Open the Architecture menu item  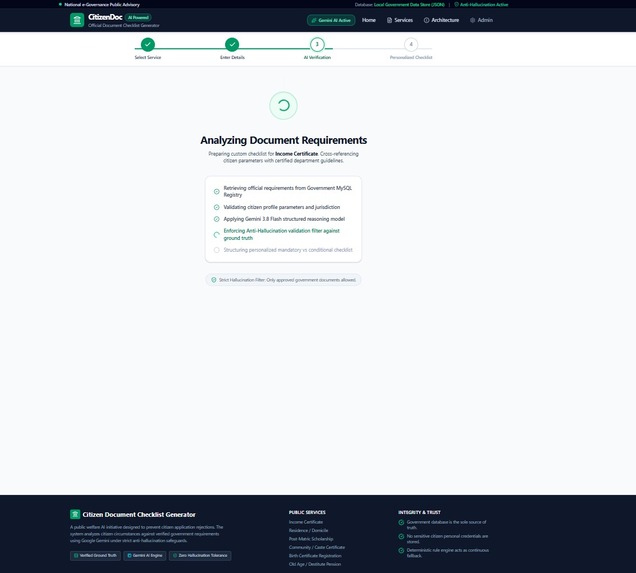(x=441, y=20)
